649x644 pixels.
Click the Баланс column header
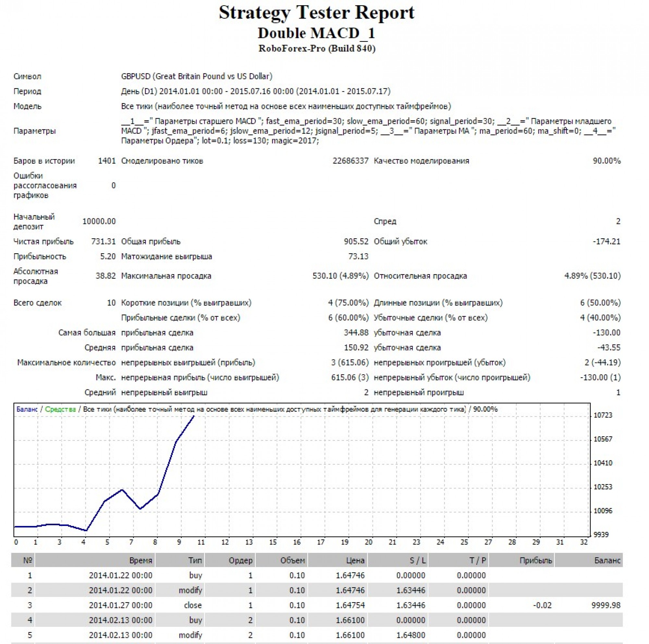(x=607, y=560)
